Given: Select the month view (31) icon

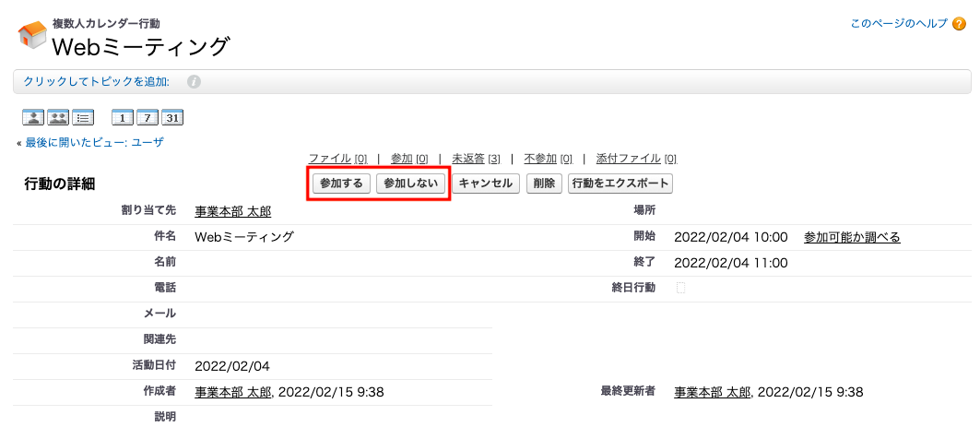Looking at the screenshot, I should pos(172,117).
